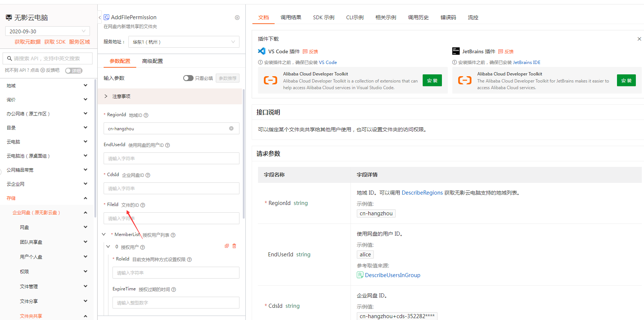Click the parameter panel vertical scrollbar
Image resolution: width=644 pixels, height=320 pixels.
(244, 154)
